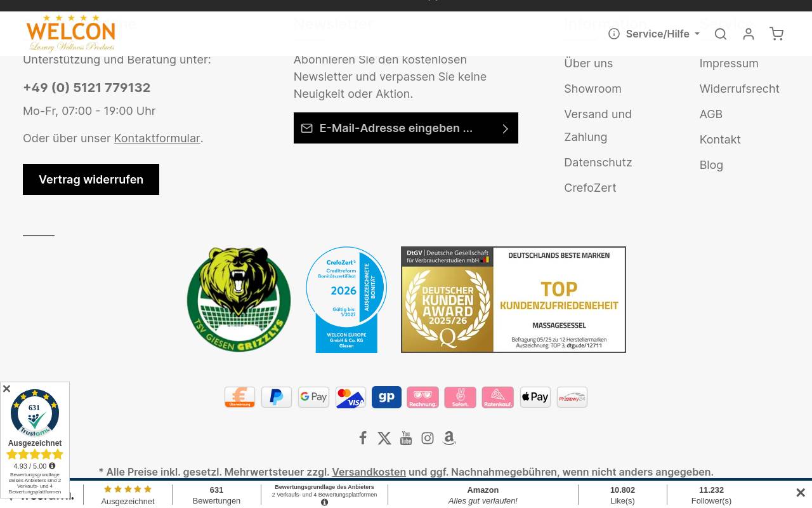Image resolution: width=812 pixels, height=508 pixels.
Task: Click the bottom bar star rating Ausgezeichnet
Action: coord(128,495)
